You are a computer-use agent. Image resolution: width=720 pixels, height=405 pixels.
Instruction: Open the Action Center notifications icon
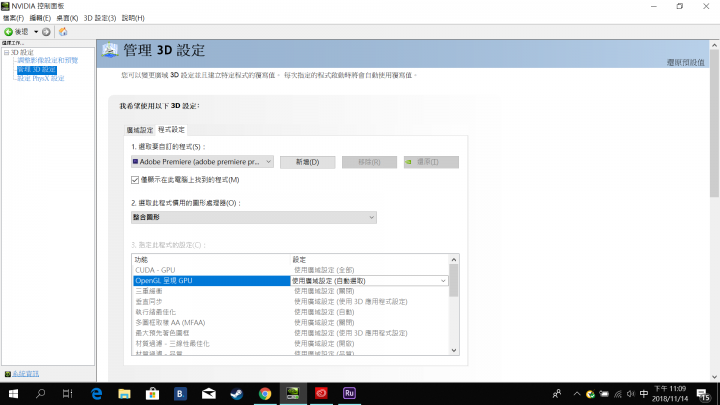pyautogui.click(x=703, y=394)
